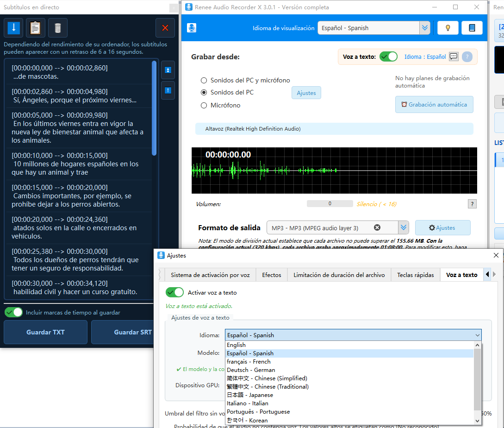504x428 pixels.
Task: Select subtitle starting 'Cambios importantes, por ejemplo'
Action: click(79, 195)
